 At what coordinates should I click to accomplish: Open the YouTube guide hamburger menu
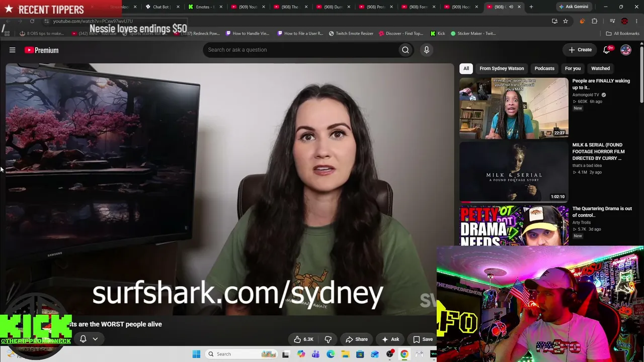pos(12,50)
